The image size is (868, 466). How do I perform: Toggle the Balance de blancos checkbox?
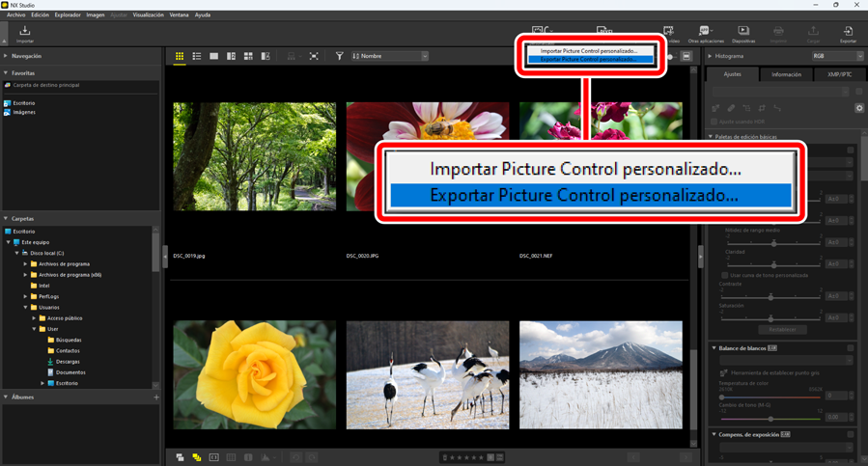851,347
